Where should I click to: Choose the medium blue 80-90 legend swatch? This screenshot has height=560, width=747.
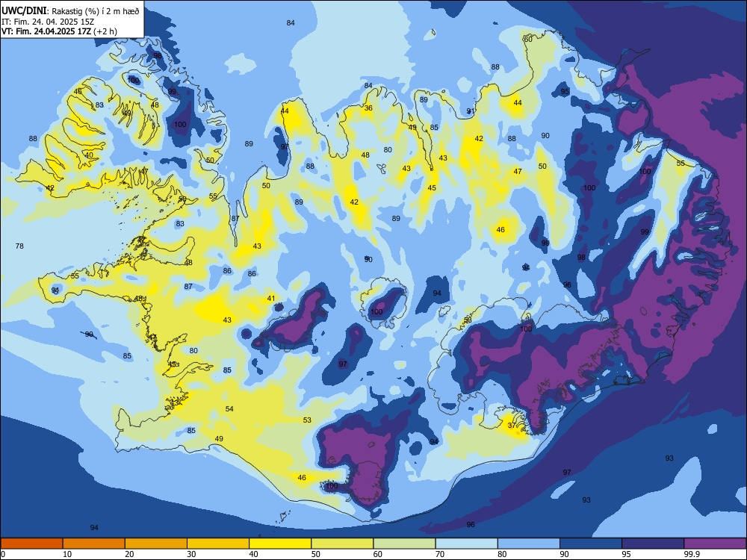pos(529,544)
